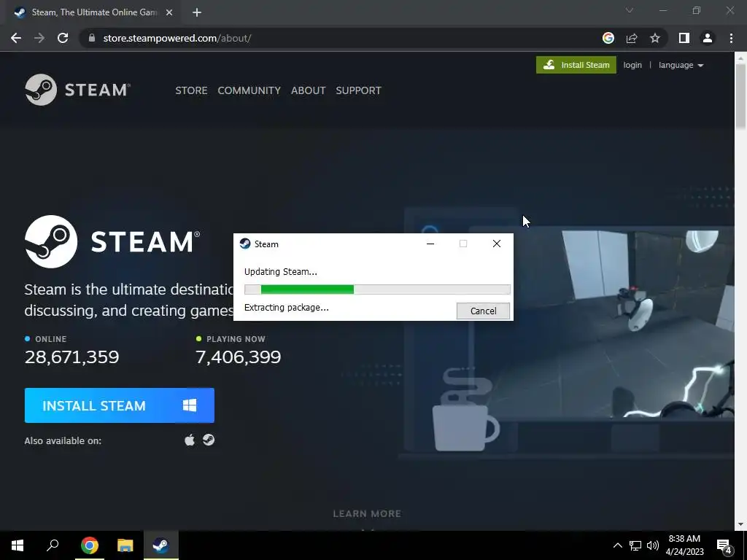This screenshot has width=747, height=560.
Task: Click scrollbar down arrow
Action: [740, 524]
